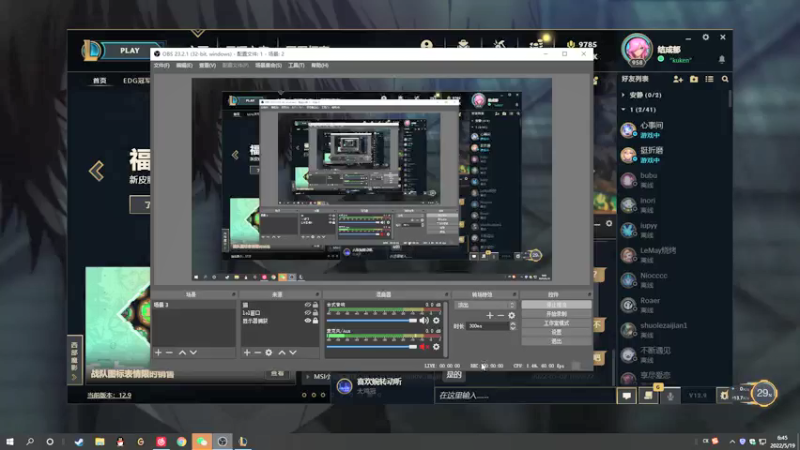800x450 pixels.
Task: Toggle the lock on the second source row
Action: point(315,313)
